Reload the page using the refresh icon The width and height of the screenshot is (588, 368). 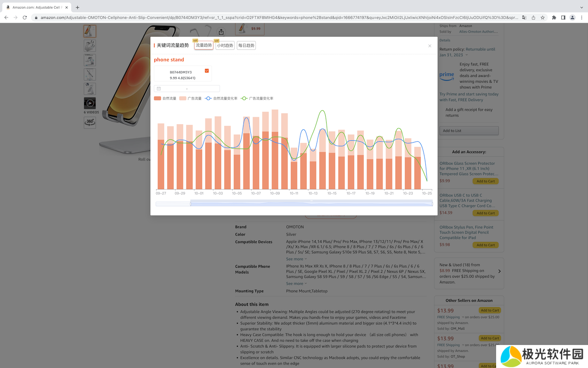(x=24, y=17)
